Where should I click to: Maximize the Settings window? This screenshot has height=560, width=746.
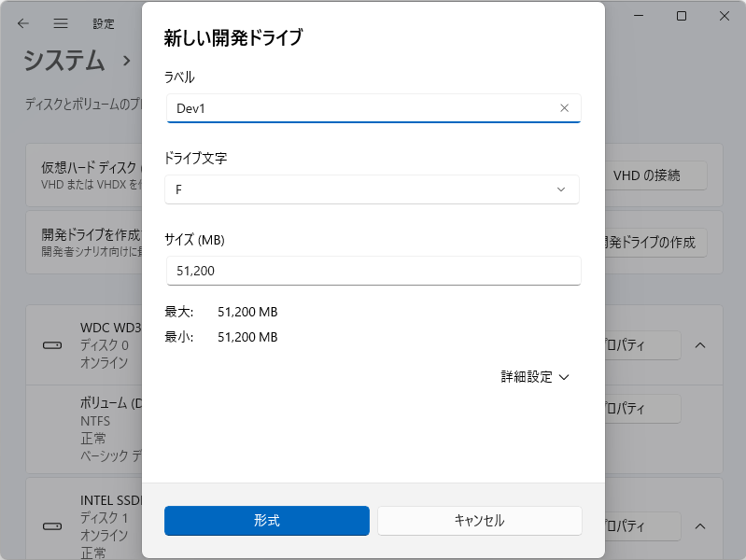(x=682, y=16)
